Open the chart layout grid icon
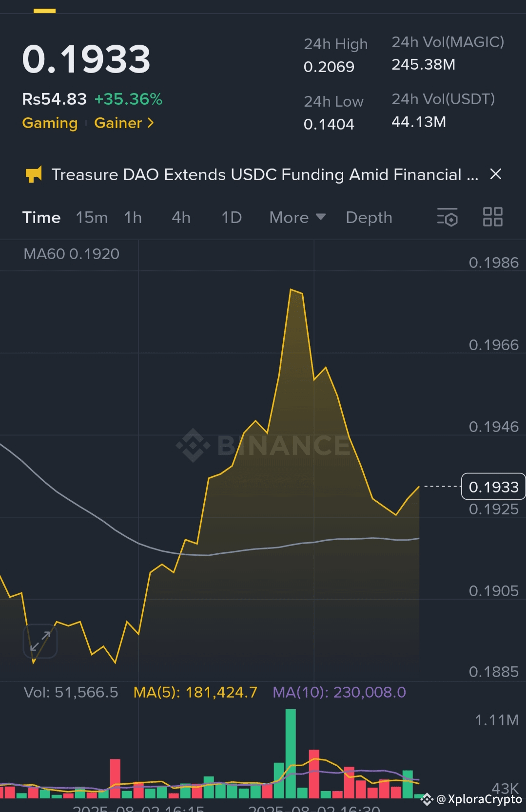Viewport: 526px width, 812px height. pos(492,217)
